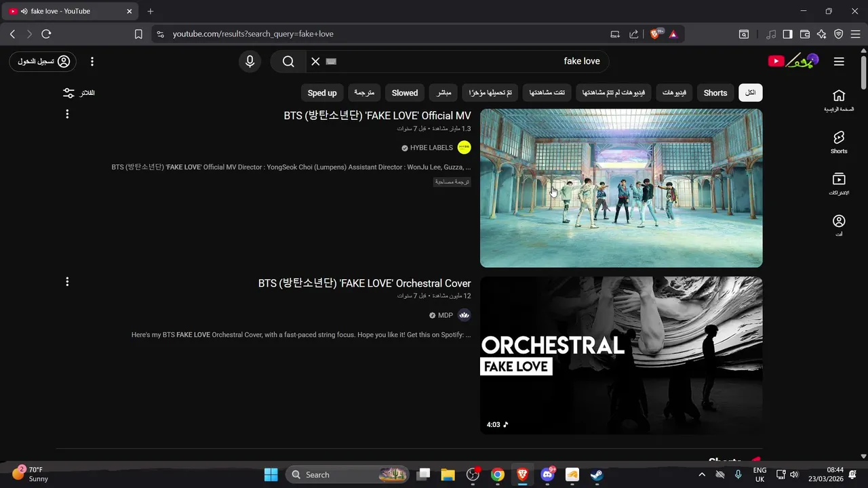Open a new tab with plus button

click(151, 12)
